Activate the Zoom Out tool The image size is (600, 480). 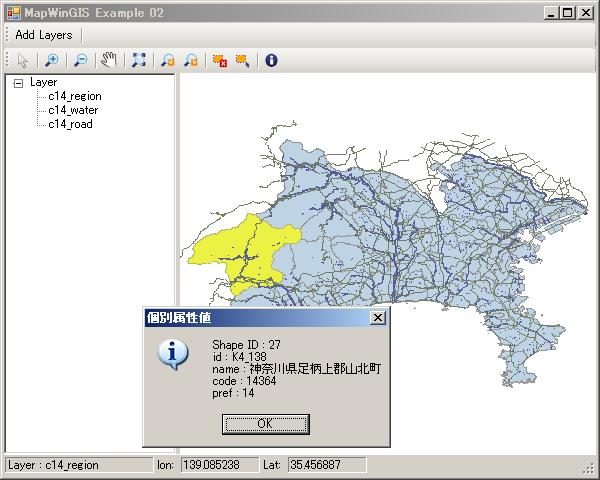tap(80, 60)
